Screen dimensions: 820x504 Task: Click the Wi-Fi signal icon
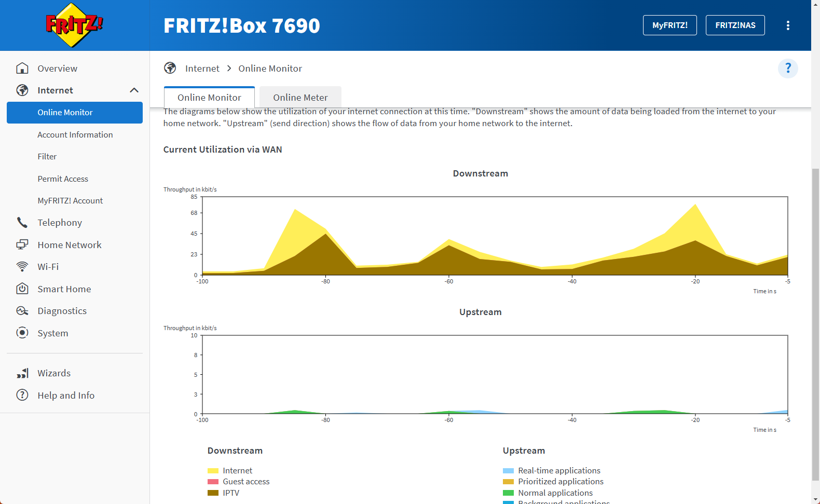22,267
